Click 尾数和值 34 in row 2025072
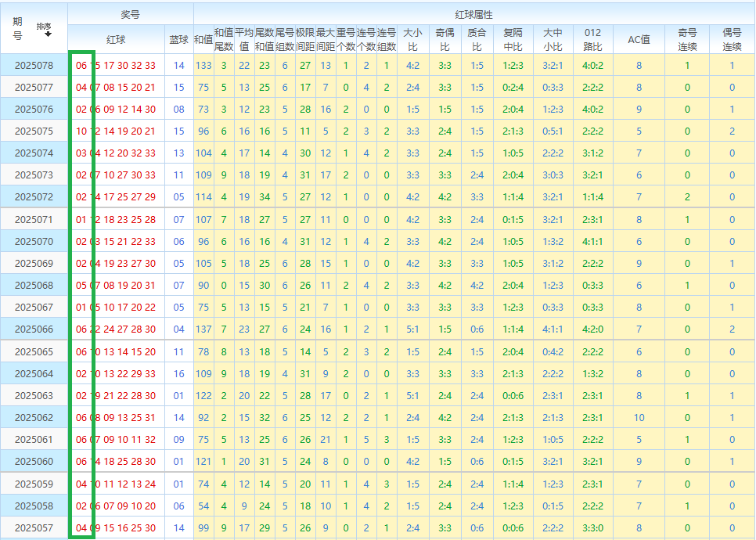This screenshot has height=540, width=756. tap(265, 197)
